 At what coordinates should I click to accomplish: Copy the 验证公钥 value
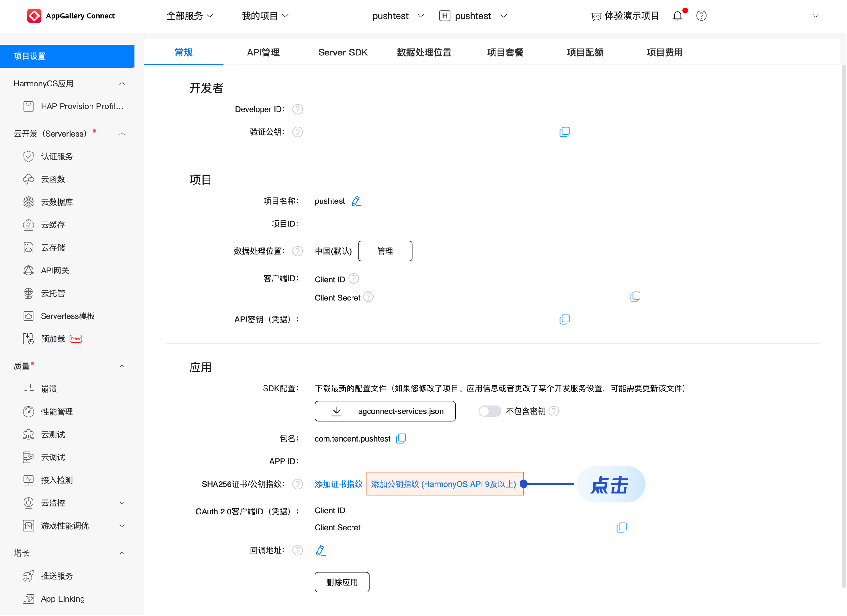click(565, 132)
